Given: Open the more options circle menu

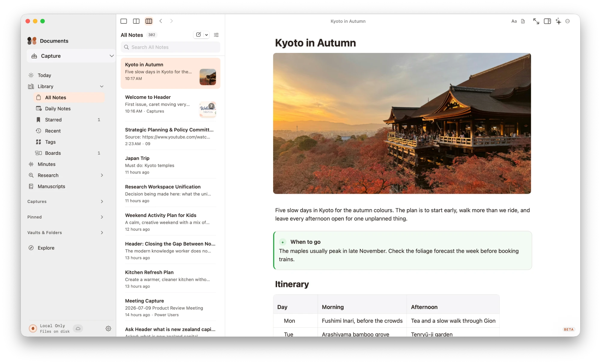Looking at the screenshot, I should coord(568,21).
